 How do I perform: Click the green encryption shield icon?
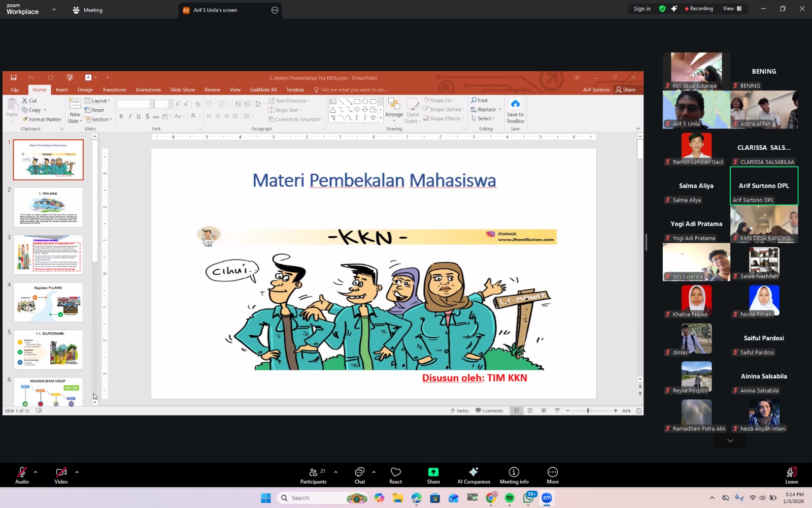click(x=662, y=9)
